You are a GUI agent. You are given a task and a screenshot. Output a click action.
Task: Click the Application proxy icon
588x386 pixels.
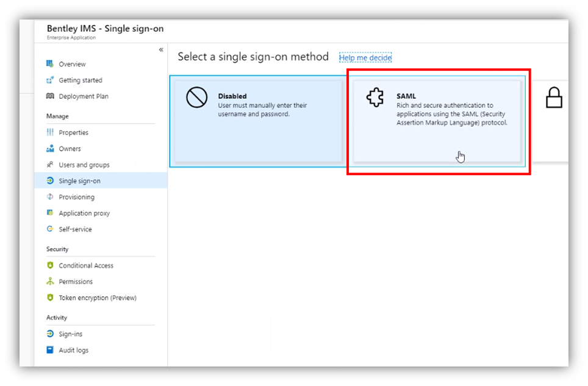tap(49, 212)
